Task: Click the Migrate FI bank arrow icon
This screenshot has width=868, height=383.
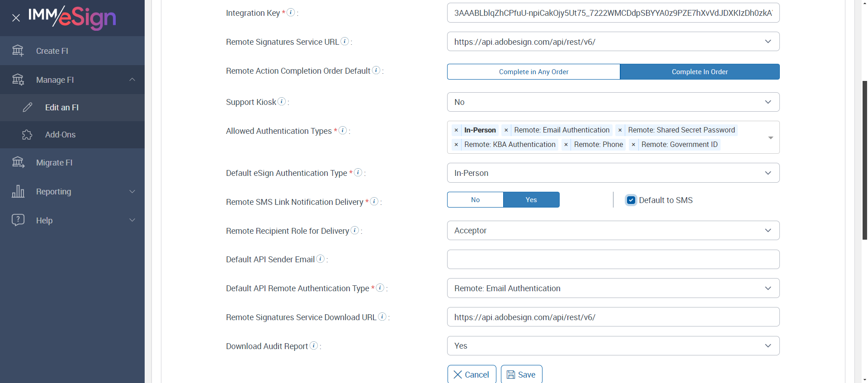Action: tap(18, 162)
